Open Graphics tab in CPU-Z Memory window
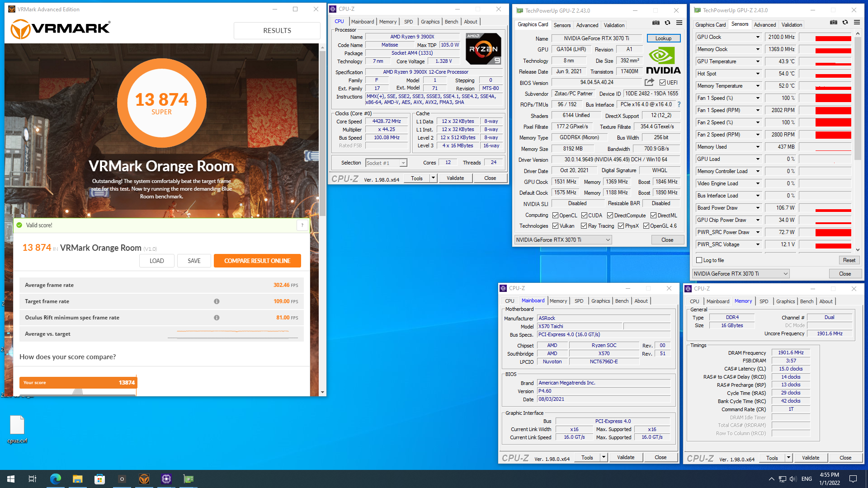 coord(785,301)
